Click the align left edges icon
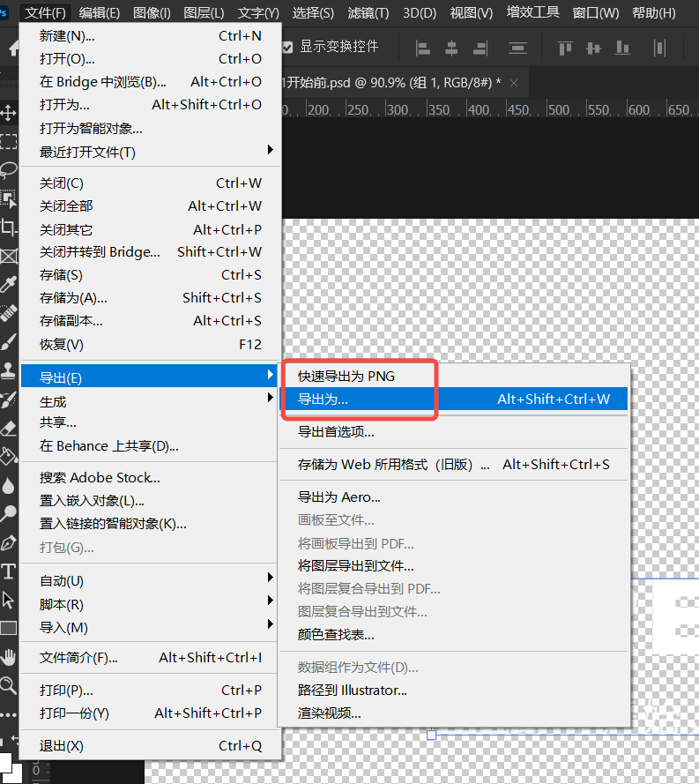This screenshot has height=784, width=699. pyautogui.click(x=423, y=48)
